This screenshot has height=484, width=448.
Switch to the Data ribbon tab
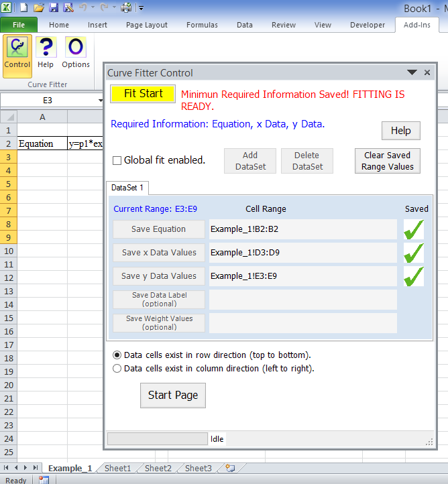pos(245,25)
